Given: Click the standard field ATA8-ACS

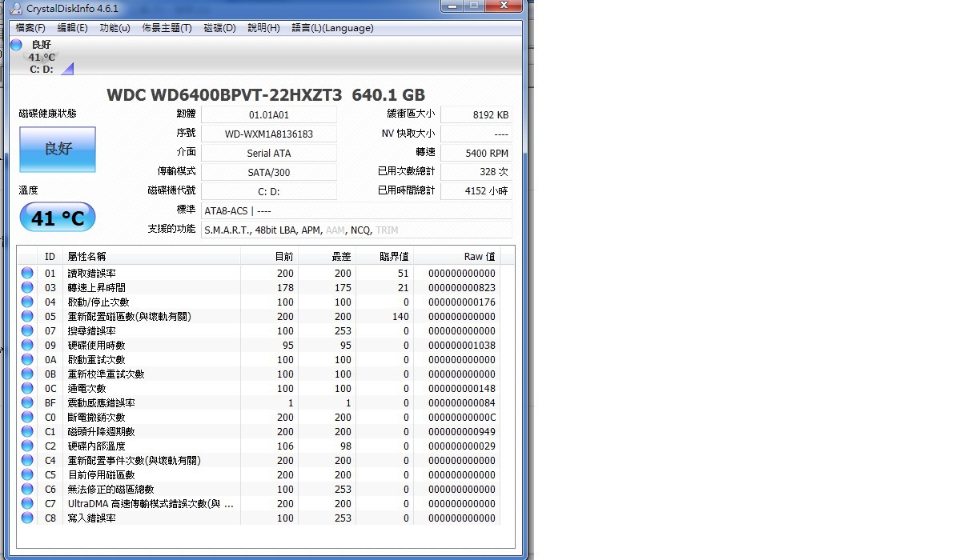Looking at the screenshot, I should click(x=357, y=210).
